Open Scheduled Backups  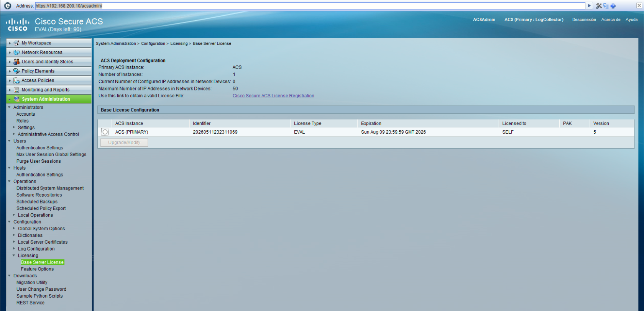pyautogui.click(x=37, y=201)
